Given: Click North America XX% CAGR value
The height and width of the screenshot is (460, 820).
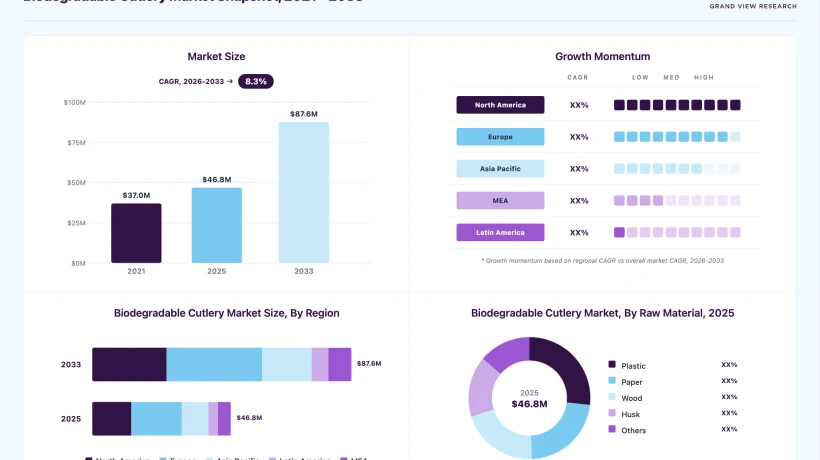Looking at the screenshot, I should point(579,105).
